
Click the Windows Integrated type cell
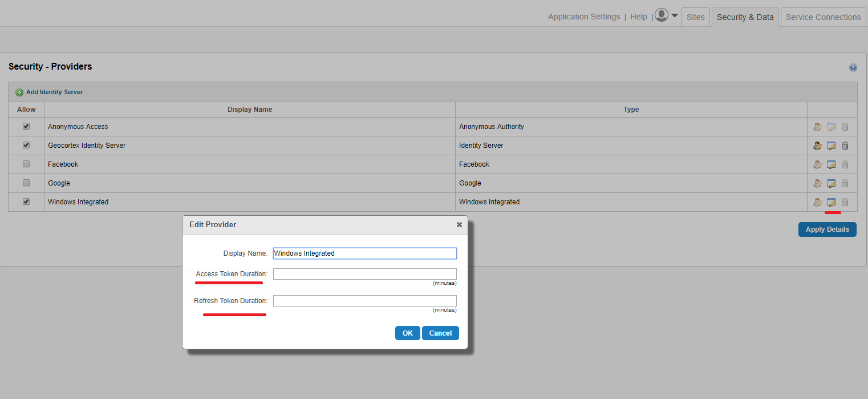[x=631, y=202]
